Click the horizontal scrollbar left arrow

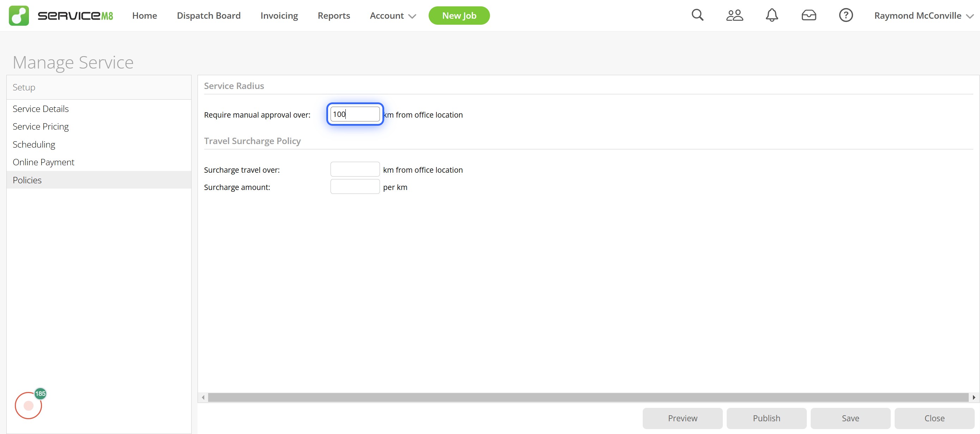[203, 398]
